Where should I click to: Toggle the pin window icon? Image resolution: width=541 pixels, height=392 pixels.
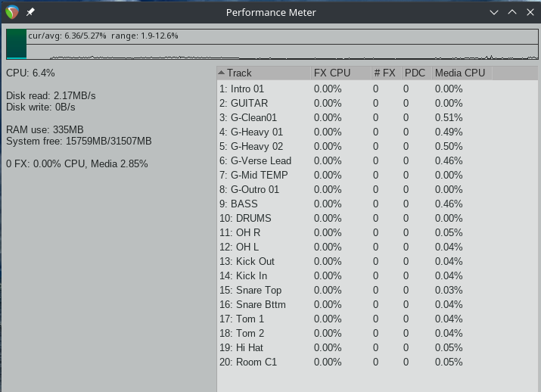tap(30, 12)
